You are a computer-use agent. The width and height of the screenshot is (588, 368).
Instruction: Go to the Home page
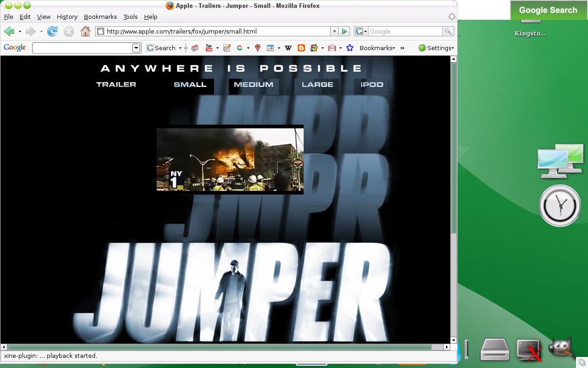point(85,31)
